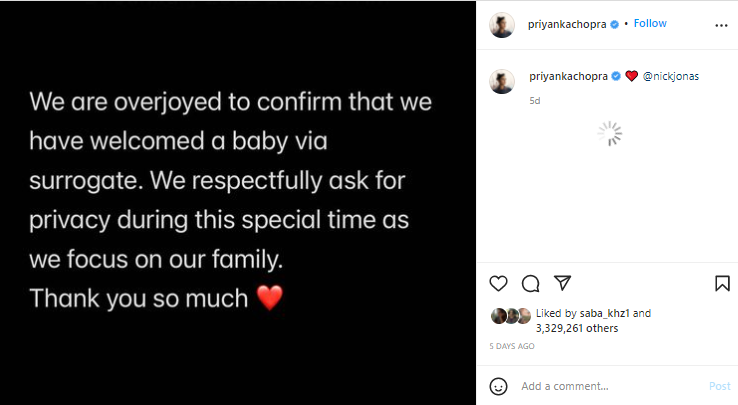Open priyankachopra username in the caption
This screenshot has height=405, width=738.
[568, 76]
